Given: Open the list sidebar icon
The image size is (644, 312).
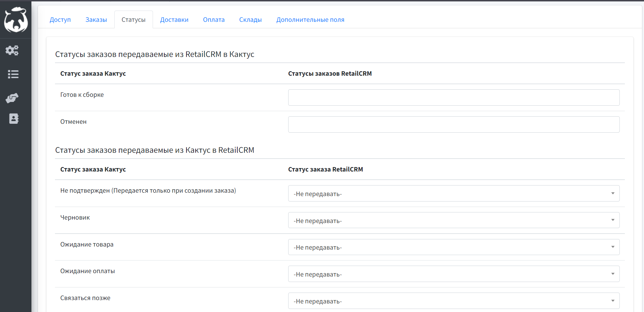Looking at the screenshot, I should (x=13, y=74).
